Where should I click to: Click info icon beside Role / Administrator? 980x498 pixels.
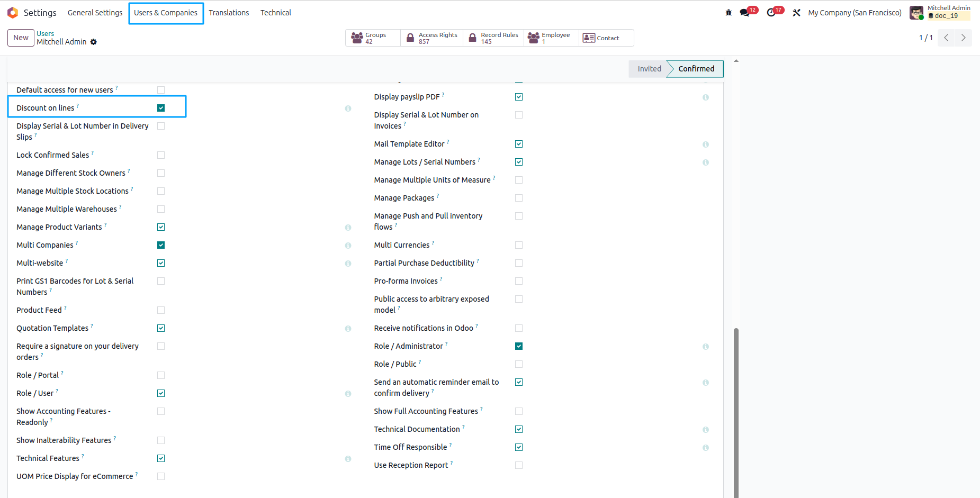pos(706,347)
